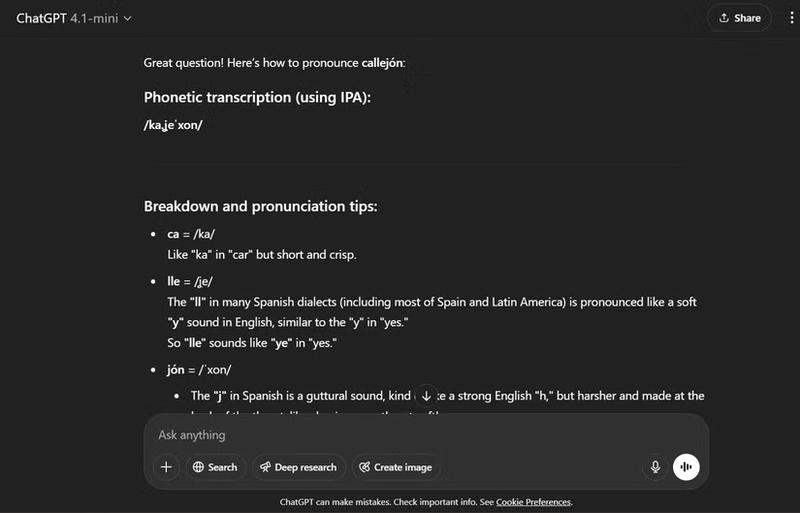Click the globe Search tool

215,467
